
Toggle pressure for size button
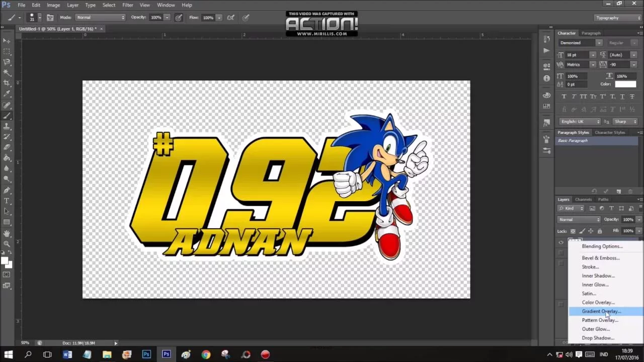coord(246,18)
